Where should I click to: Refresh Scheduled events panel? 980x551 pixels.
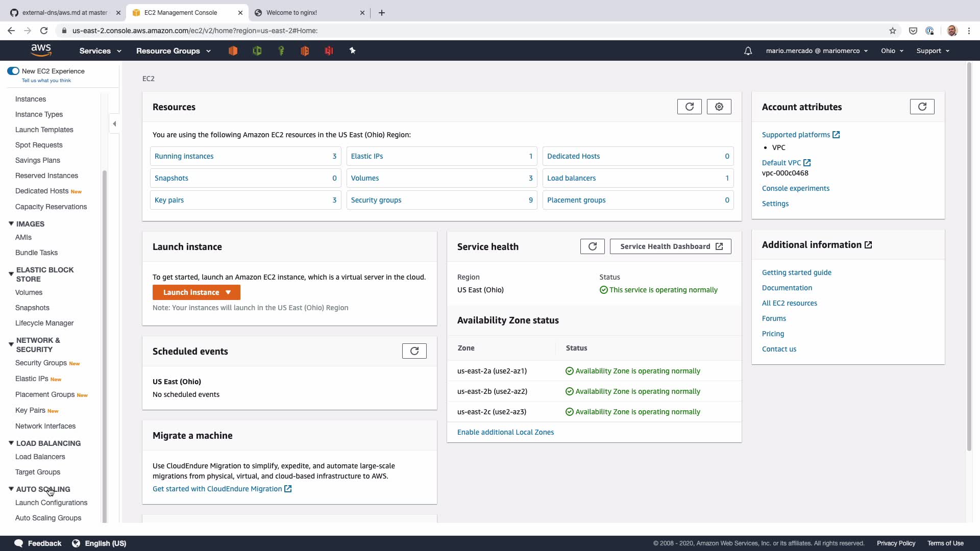click(x=414, y=351)
